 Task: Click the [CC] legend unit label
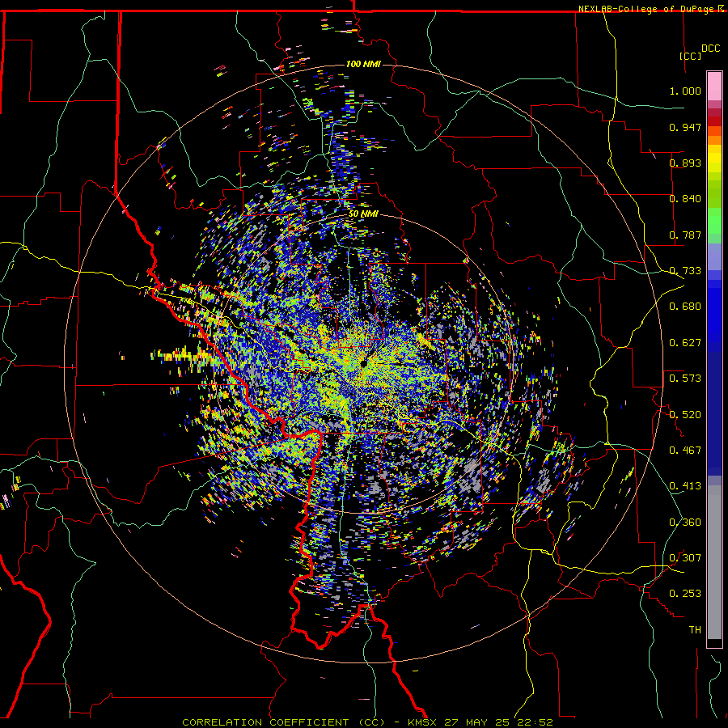point(690,56)
